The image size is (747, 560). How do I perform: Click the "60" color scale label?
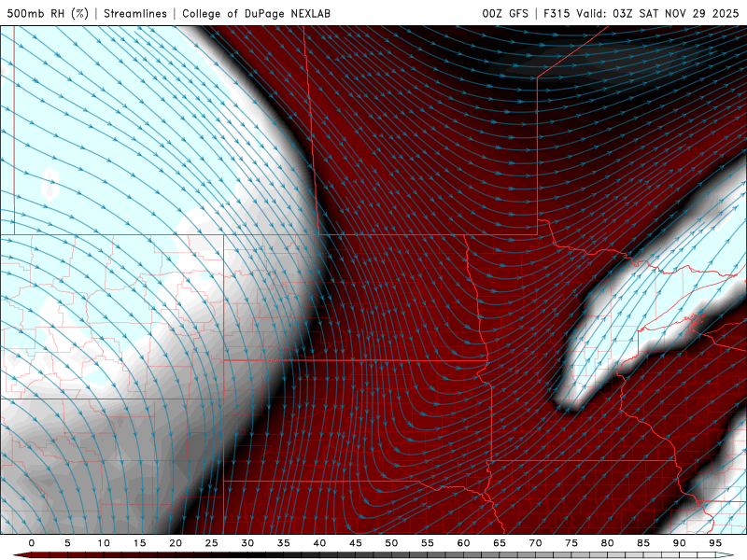pyautogui.click(x=463, y=543)
